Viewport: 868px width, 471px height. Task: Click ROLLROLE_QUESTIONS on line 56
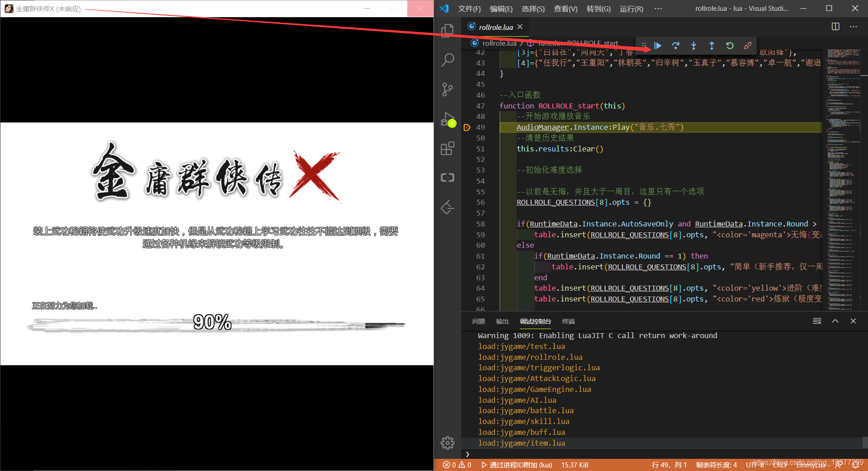pyautogui.click(x=556, y=203)
